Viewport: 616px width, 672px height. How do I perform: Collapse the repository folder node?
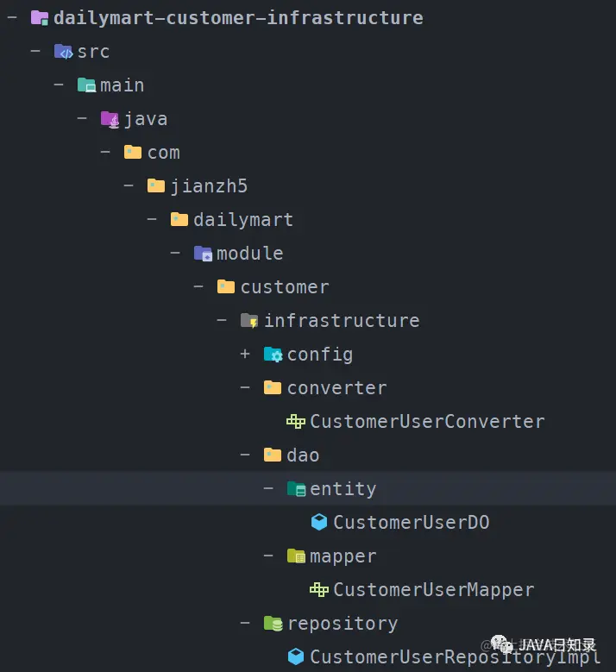tap(245, 623)
